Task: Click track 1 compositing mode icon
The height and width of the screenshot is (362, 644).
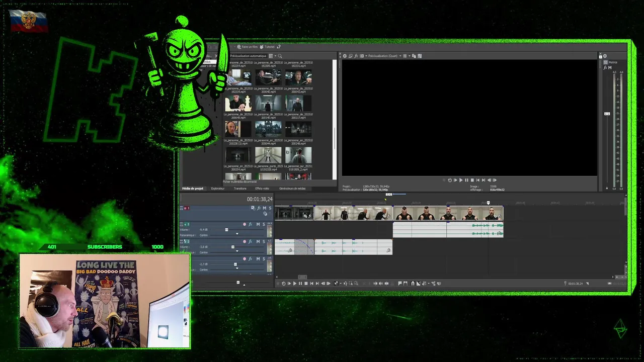Action: [x=253, y=208]
